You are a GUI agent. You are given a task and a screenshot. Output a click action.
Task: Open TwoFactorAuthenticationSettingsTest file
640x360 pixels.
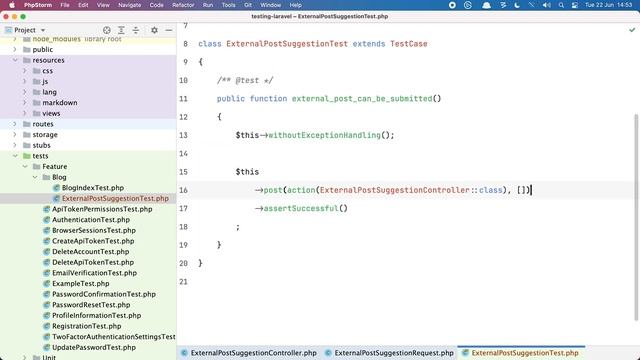click(x=113, y=337)
